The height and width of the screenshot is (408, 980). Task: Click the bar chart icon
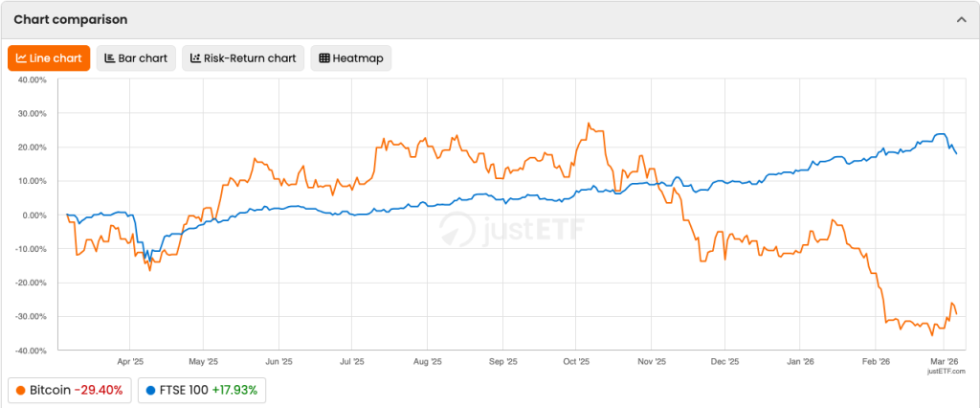point(110,58)
